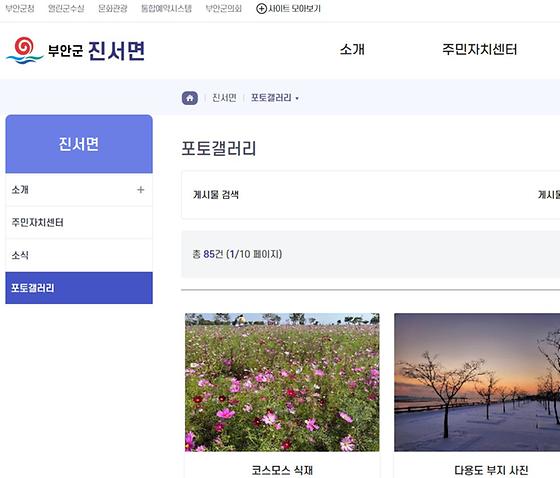Open 부안군청 top link
Image resolution: width=560 pixels, height=478 pixels.
[20, 9]
